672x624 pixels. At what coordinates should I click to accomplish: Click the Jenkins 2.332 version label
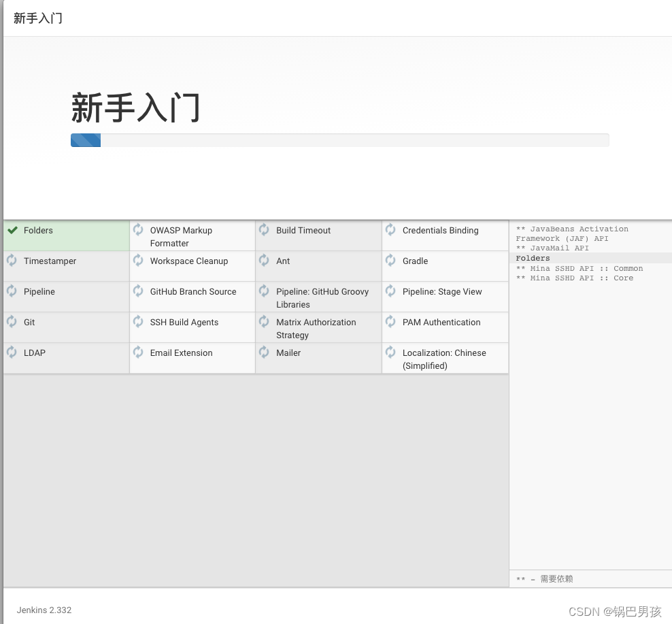(44, 610)
